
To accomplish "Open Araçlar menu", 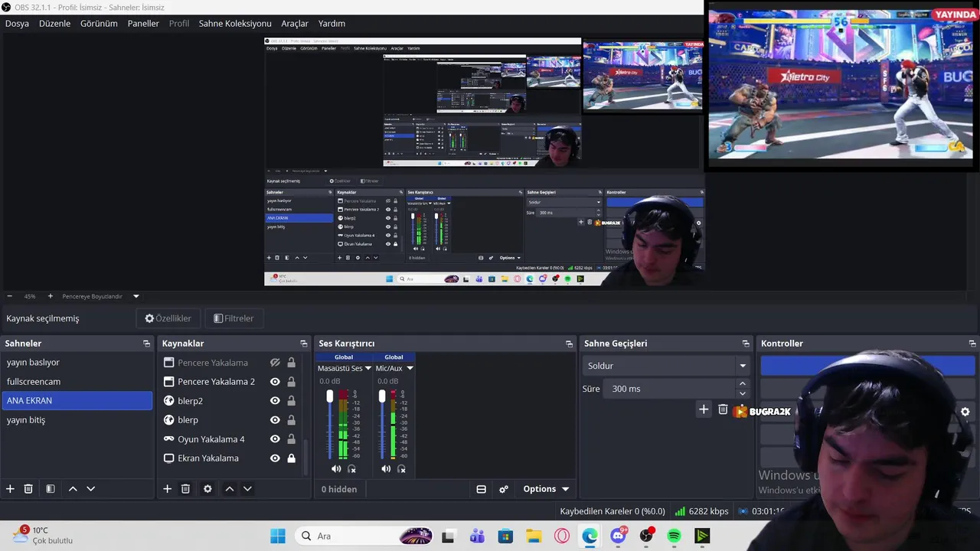I will point(295,24).
